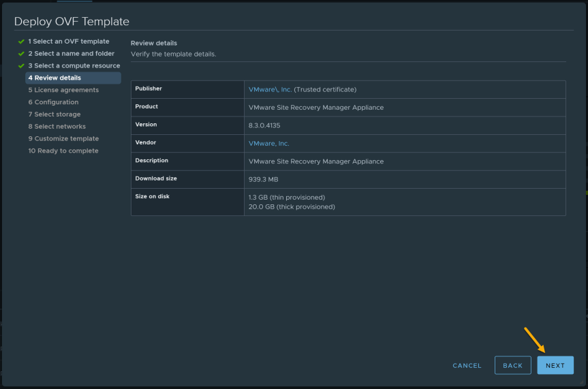Select step 9 Customize template
This screenshot has width=588, height=389.
[63, 138]
